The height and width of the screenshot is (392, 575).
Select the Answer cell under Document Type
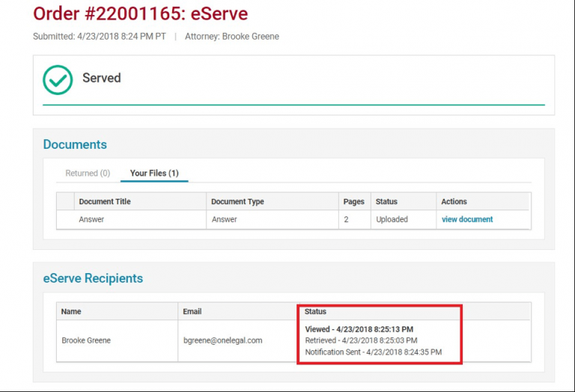(x=224, y=219)
